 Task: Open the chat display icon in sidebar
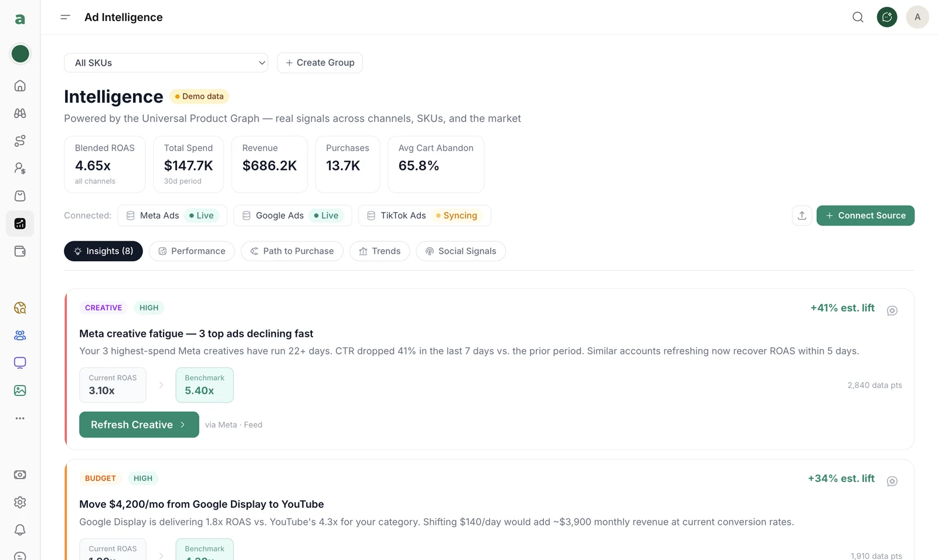(x=20, y=363)
